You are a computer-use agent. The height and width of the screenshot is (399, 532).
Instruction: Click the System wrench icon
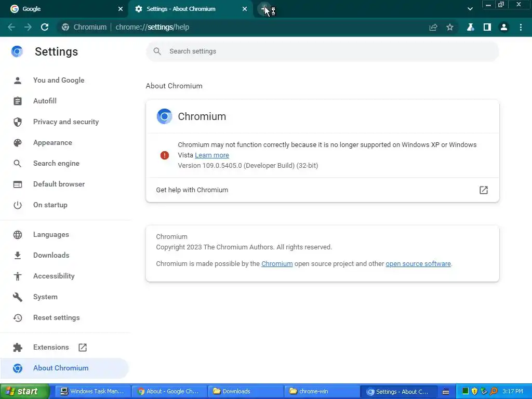(18, 297)
